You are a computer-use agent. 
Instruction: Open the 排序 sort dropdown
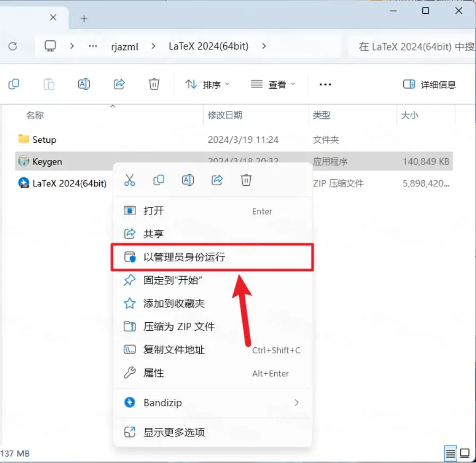208,84
